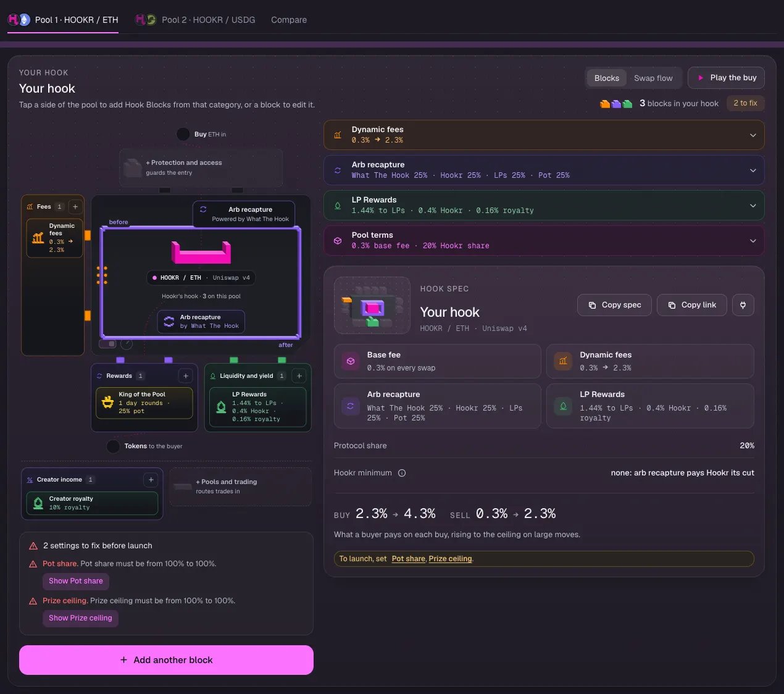784x694 pixels.
Task: Click the '+ Protection and access' placeholder slot
Action: [201, 167]
